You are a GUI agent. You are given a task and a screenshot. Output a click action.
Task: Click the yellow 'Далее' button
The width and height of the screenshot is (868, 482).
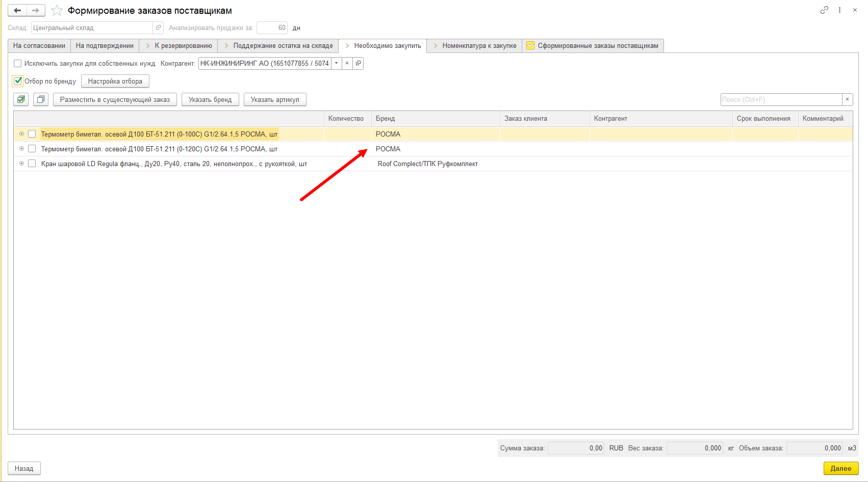[x=841, y=468]
